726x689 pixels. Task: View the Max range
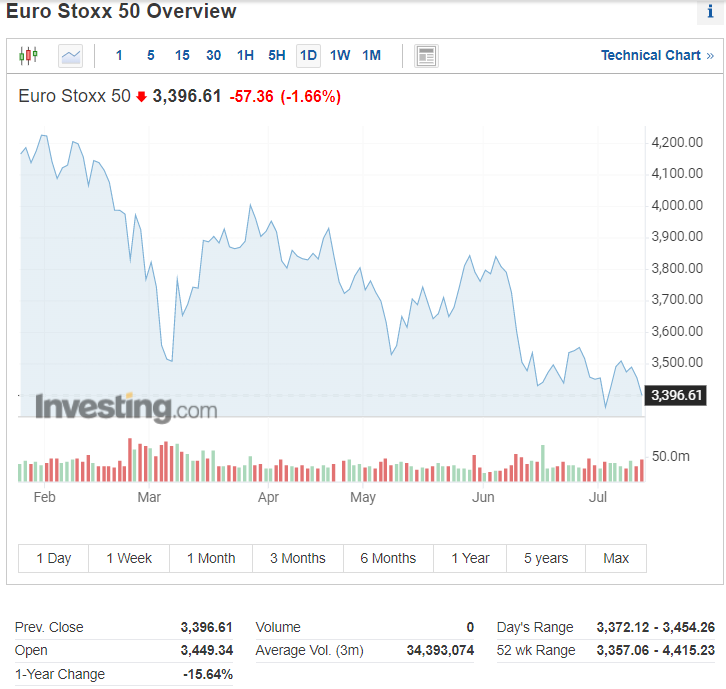[x=616, y=558]
